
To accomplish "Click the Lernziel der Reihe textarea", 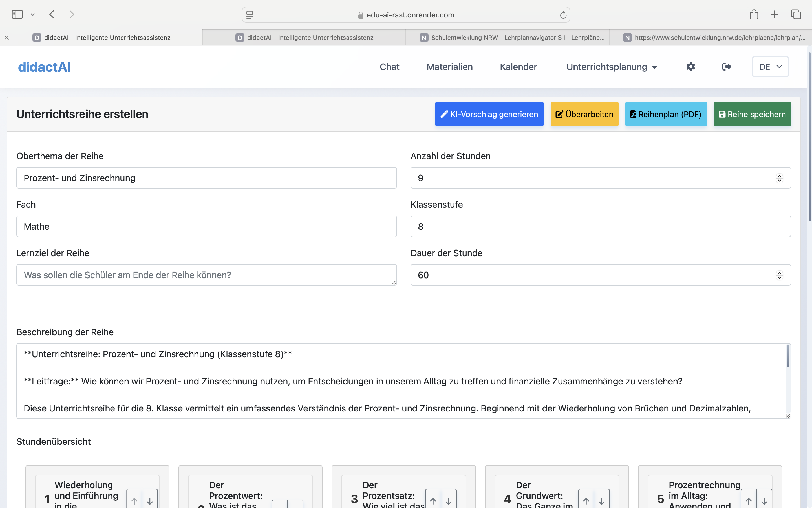I will click(x=206, y=275).
